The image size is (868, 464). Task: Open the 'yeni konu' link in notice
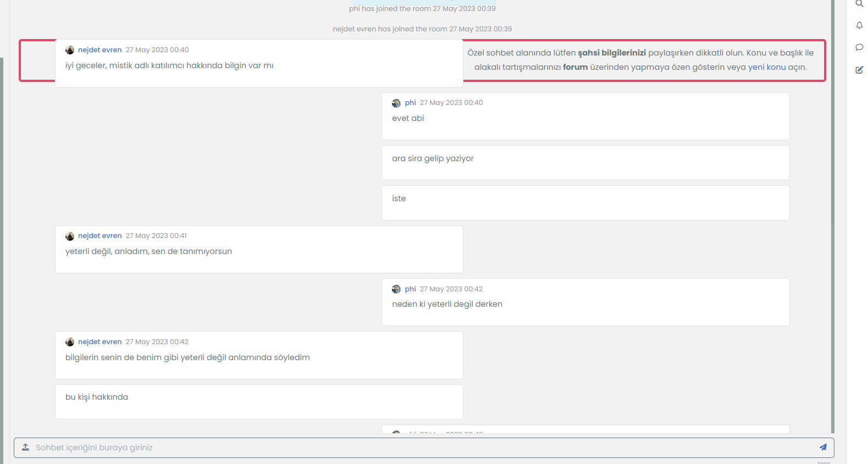tap(766, 67)
